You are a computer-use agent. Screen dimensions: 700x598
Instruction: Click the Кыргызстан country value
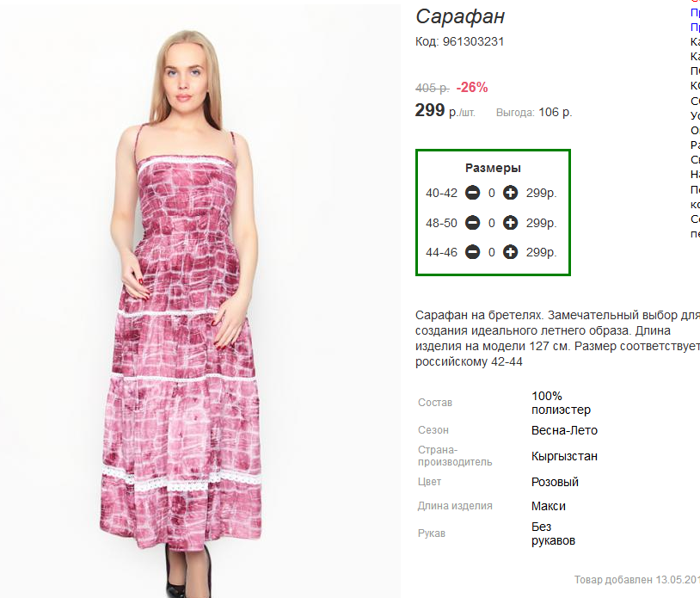pyautogui.click(x=564, y=456)
